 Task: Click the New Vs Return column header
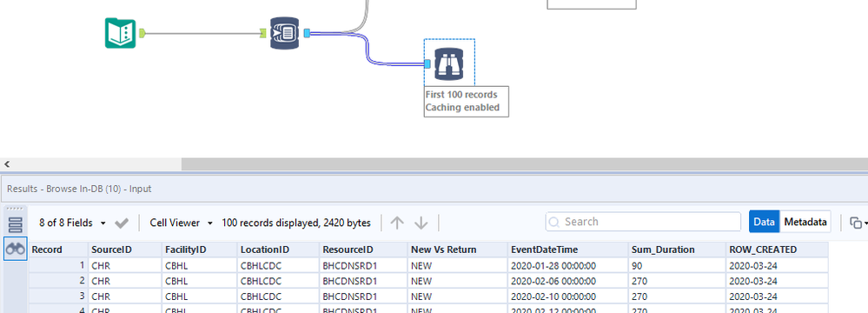(458, 250)
